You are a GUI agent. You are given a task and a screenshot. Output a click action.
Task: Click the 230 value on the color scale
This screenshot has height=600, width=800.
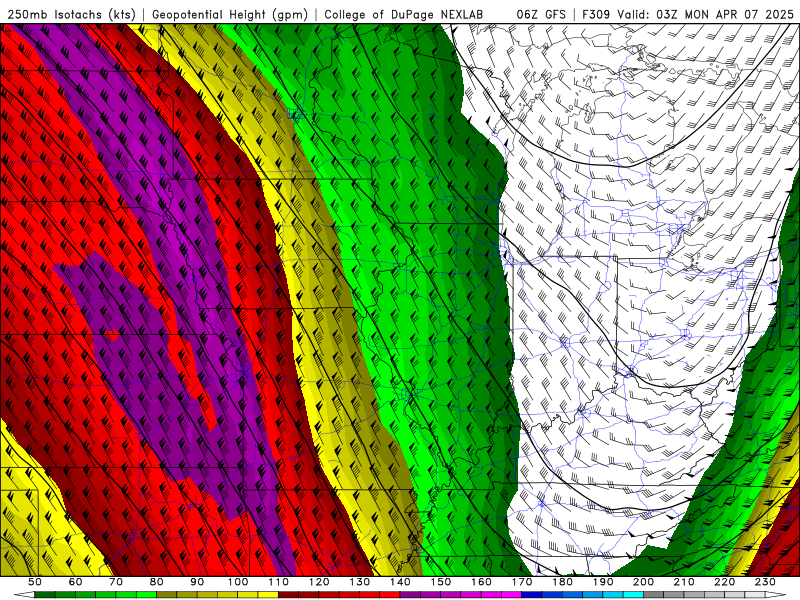[765, 582]
